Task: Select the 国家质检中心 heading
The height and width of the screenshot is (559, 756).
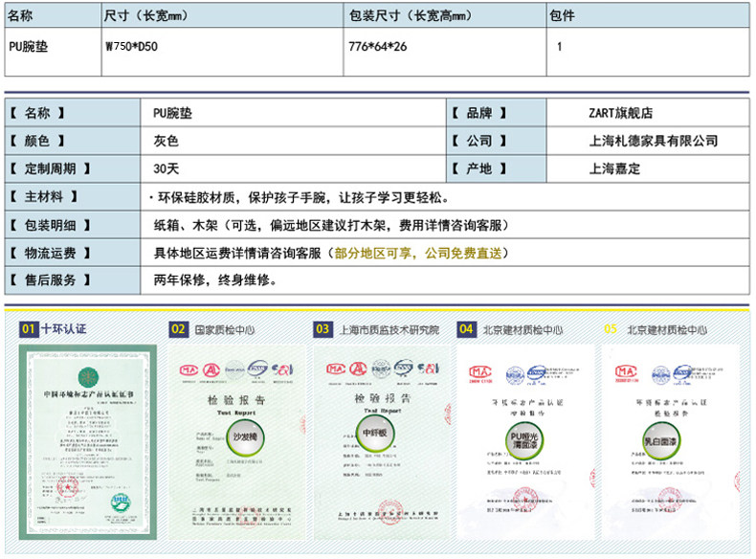Action: 225,330
